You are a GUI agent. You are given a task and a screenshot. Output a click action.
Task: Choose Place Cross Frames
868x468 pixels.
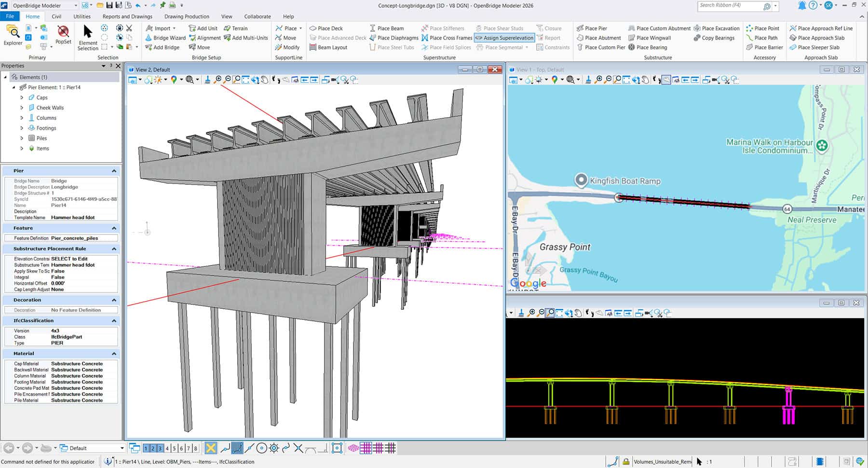coord(447,38)
